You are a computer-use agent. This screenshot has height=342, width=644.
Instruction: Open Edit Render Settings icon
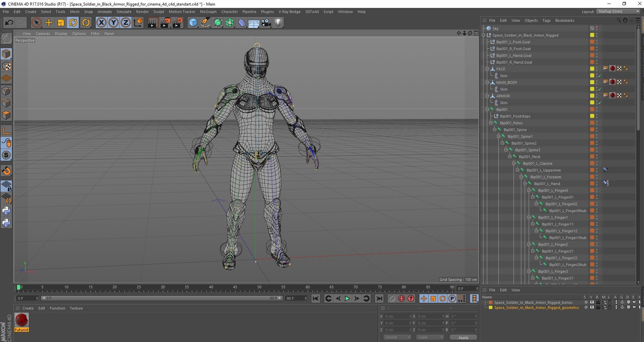[x=177, y=22]
